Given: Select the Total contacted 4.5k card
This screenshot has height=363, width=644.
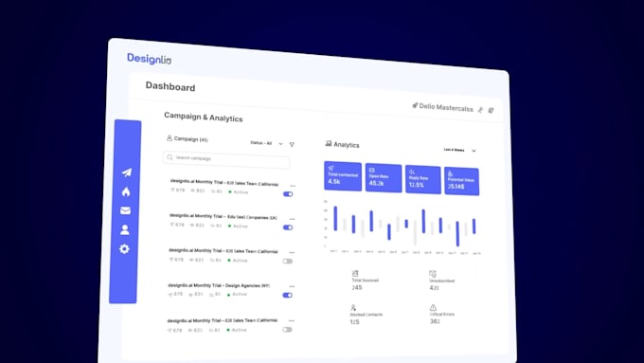Looking at the screenshot, I should [x=343, y=176].
